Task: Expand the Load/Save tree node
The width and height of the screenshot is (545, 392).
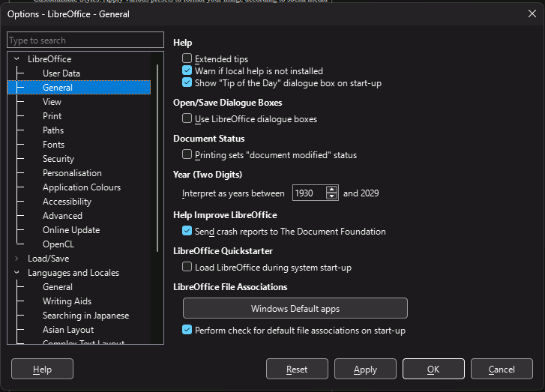Action: 16,259
